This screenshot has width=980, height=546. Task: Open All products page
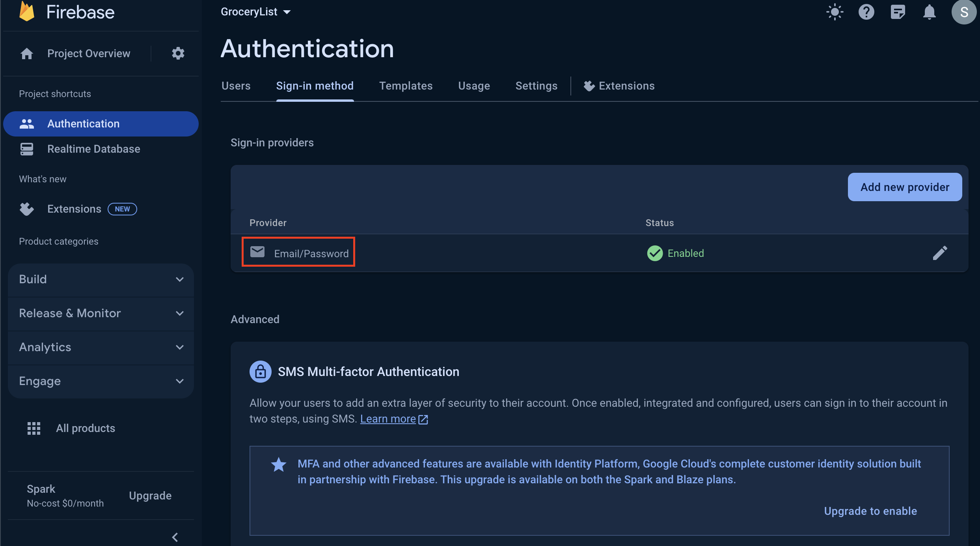pos(86,428)
